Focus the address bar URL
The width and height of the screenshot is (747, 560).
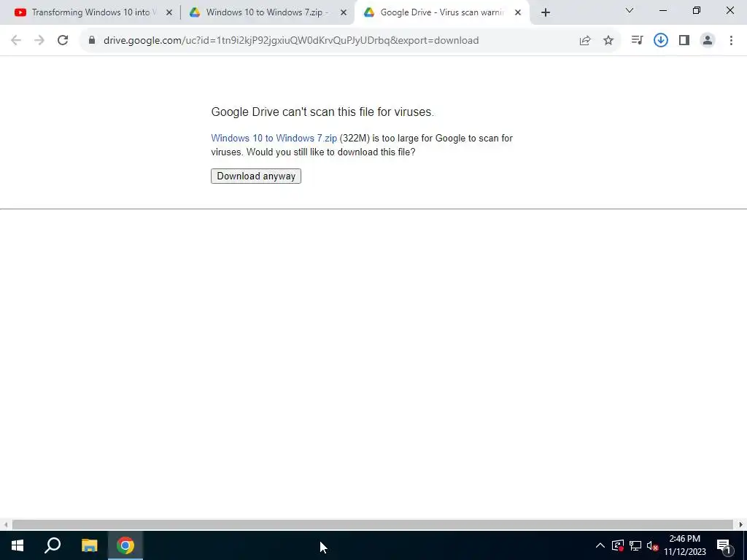(x=291, y=41)
